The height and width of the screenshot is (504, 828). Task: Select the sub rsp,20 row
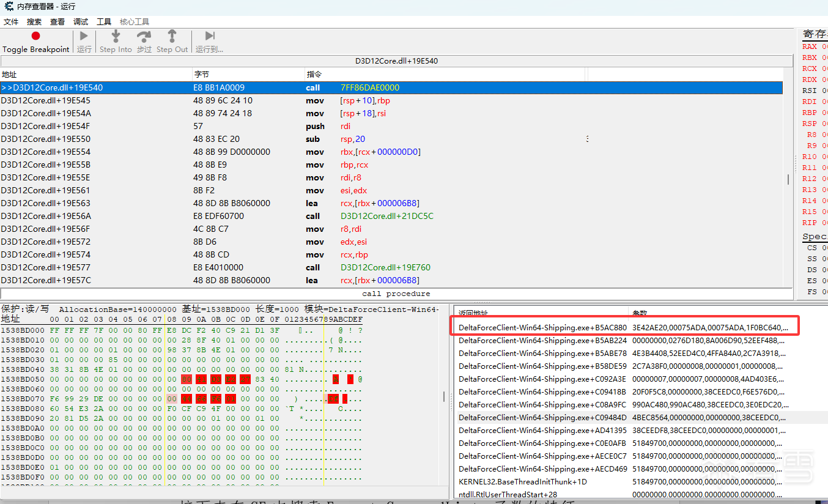pyautogui.click(x=391, y=139)
